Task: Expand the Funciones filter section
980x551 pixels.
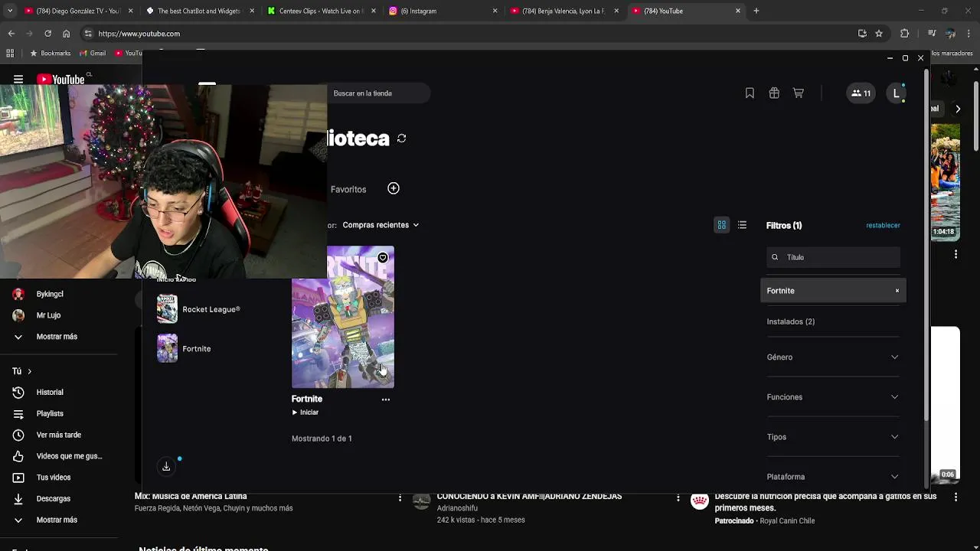Action: click(x=833, y=397)
